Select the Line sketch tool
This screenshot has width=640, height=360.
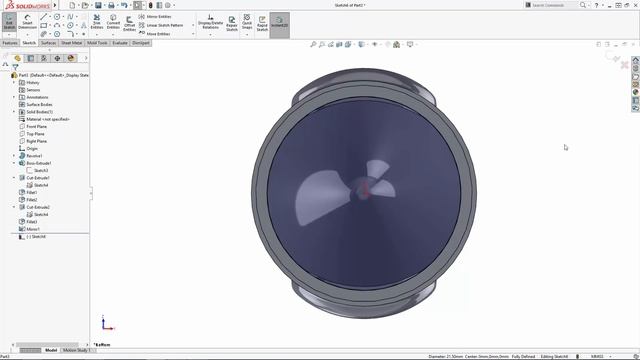[x=44, y=17]
